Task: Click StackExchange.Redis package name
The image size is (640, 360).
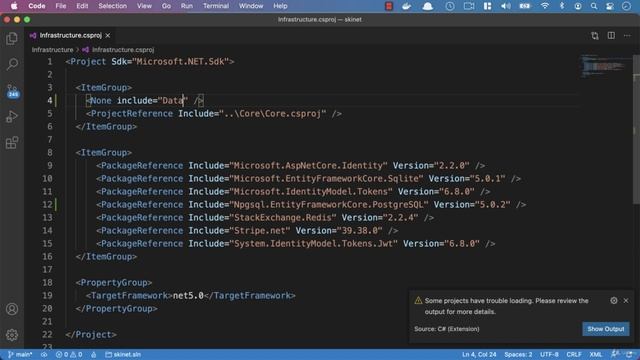Action: click(x=283, y=218)
